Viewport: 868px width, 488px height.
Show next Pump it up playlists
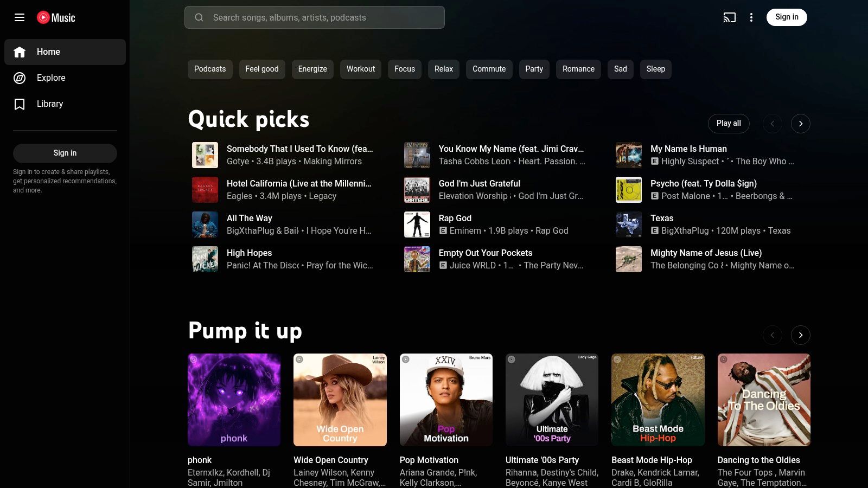(801, 335)
